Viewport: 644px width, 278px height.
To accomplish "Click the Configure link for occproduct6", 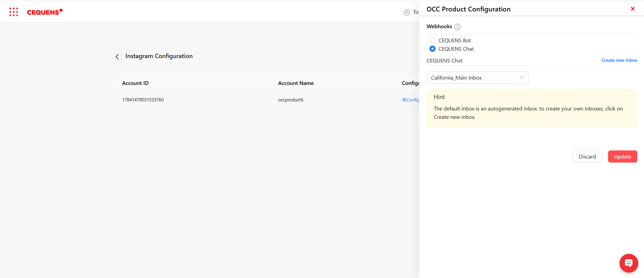I will click(411, 100).
